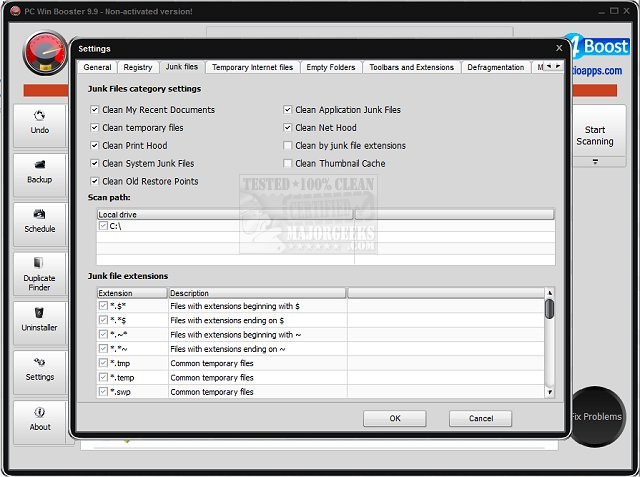
Task: Click the Local drive column header
Action: click(x=224, y=214)
